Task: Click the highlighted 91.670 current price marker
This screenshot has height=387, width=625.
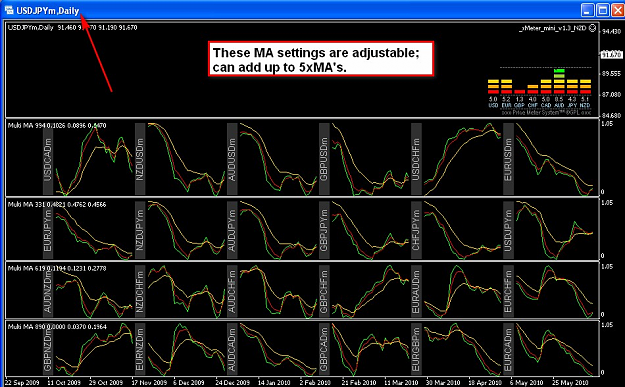Action: tap(612, 54)
